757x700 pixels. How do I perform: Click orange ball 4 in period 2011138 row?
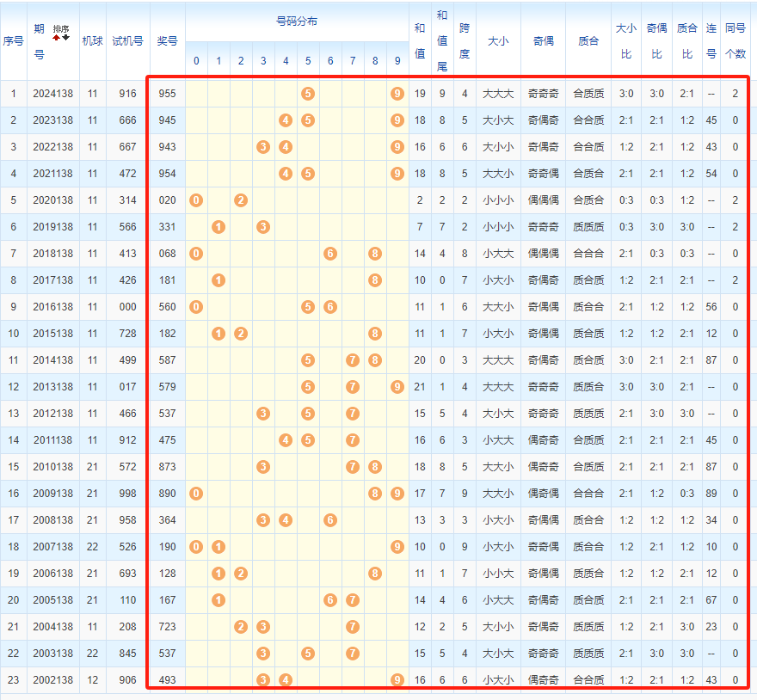(x=286, y=440)
